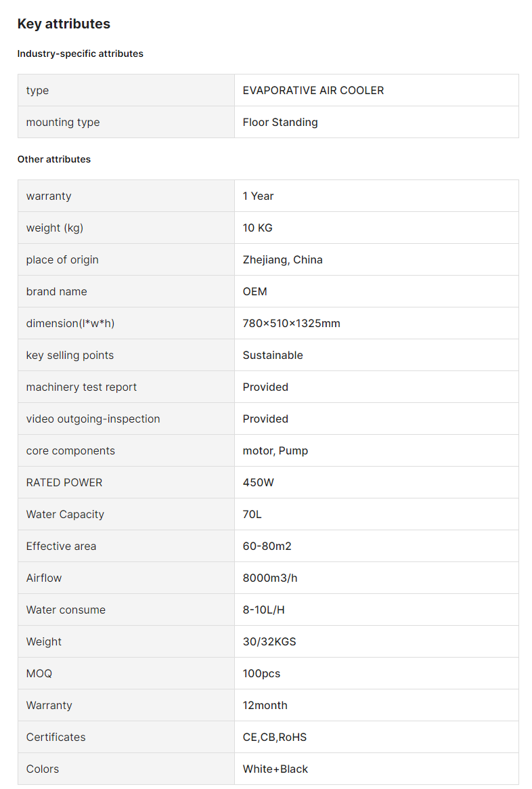This screenshot has height=789, width=532.
Task: Click the EVAPORATIVE AIR COOLER type value
Action: pyautogui.click(x=313, y=91)
